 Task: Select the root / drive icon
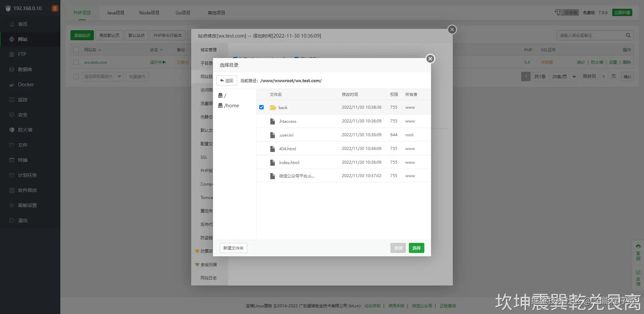pos(220,95)
